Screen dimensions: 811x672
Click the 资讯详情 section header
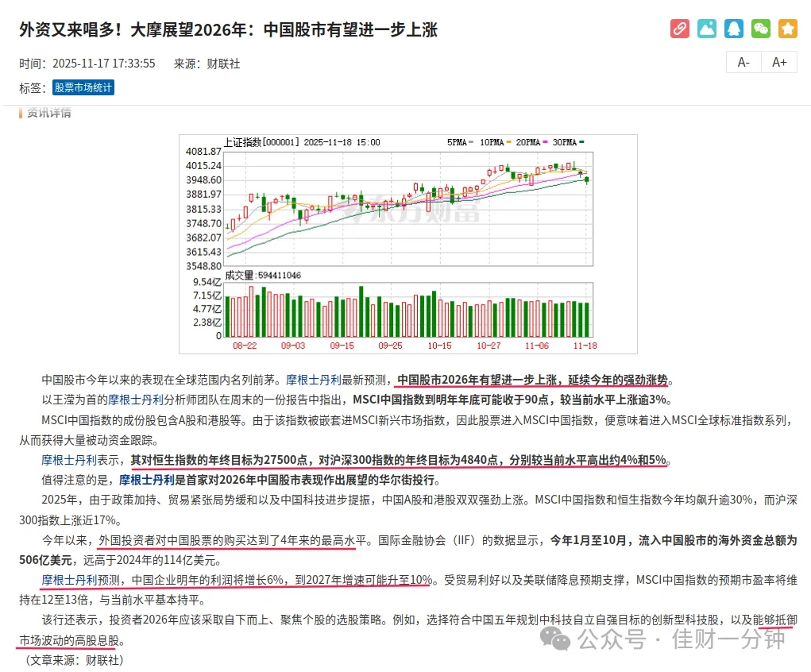(x=48, y=113)
